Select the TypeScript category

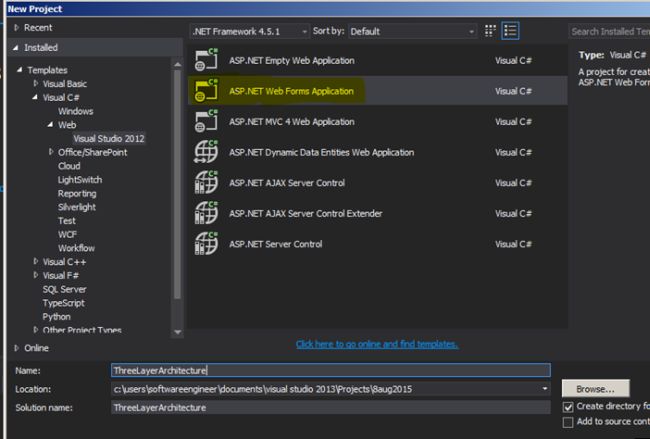tap(63, 303)
